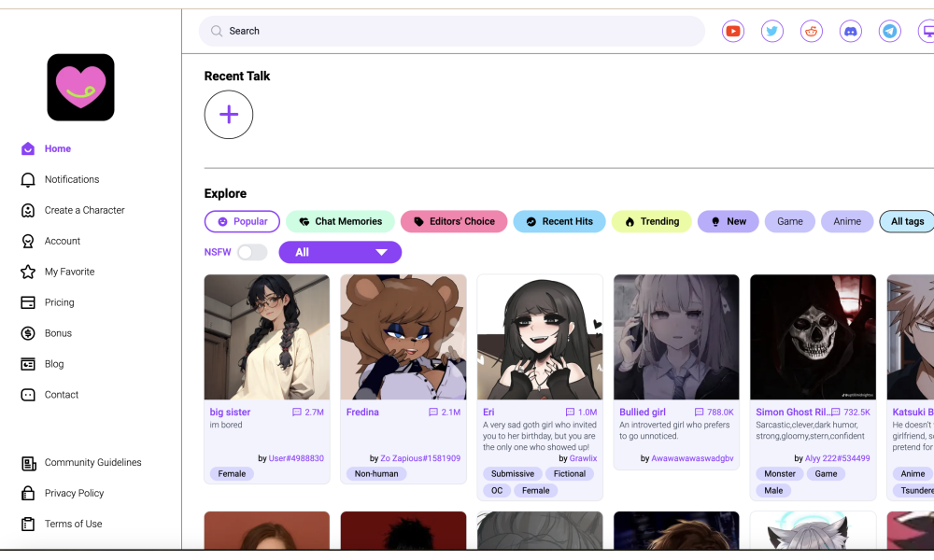Open the Simon Ghost Riley thumbnail
The image size is (934, 560).
coord(814,337)
